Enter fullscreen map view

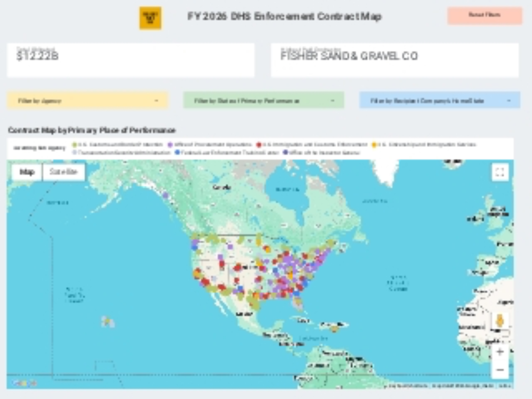click(x=500, y=172)
